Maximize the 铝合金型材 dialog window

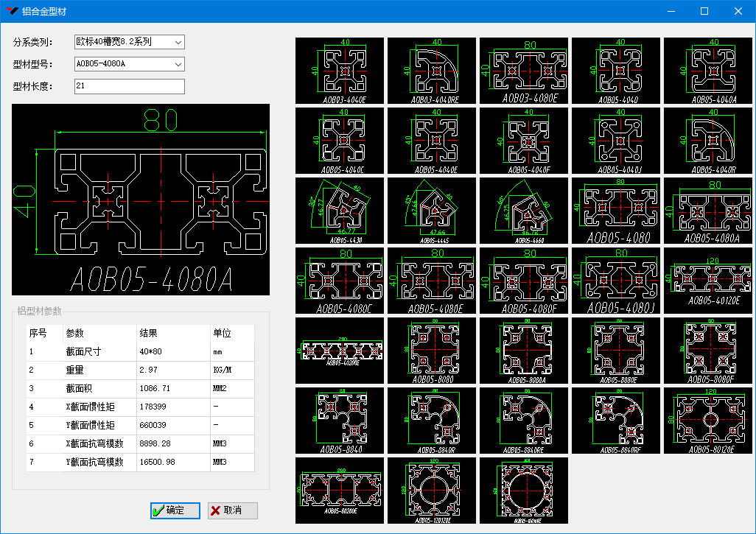(x=704, y=11)
